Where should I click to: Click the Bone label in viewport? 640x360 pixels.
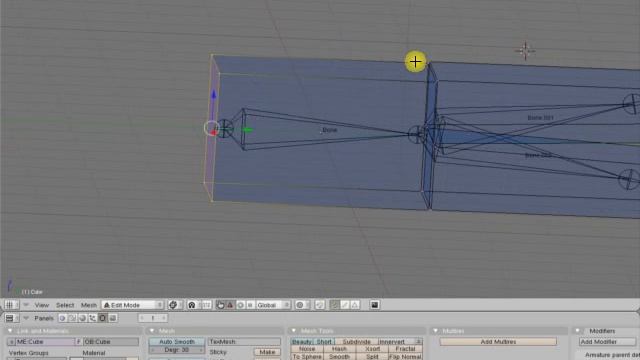[x=330, y=130]
